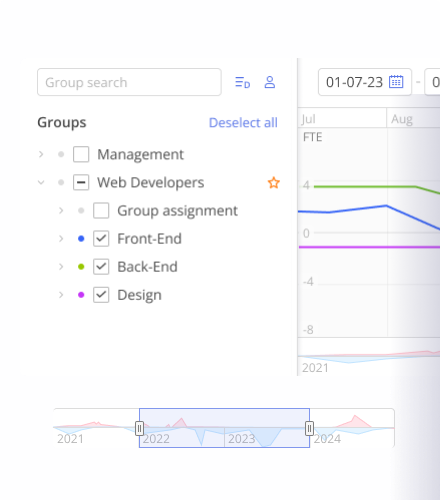Screen dimensions: 440x500
Task: Click the purple dot beside Design
Action: (x=81, y=295)
